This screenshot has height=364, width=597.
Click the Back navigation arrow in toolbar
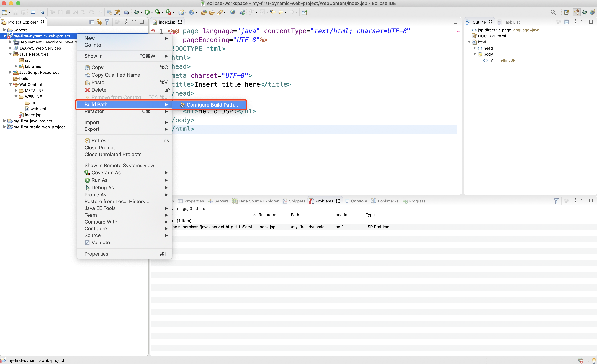click(281, 12)
